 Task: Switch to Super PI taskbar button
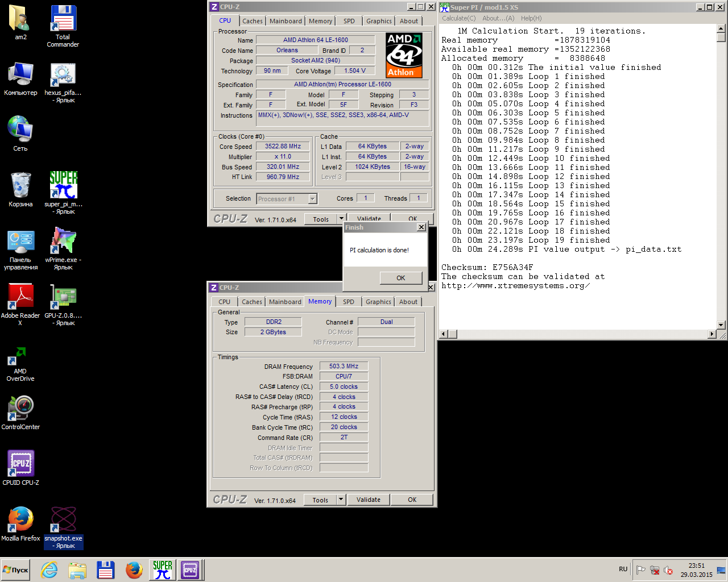coord(163,570)
